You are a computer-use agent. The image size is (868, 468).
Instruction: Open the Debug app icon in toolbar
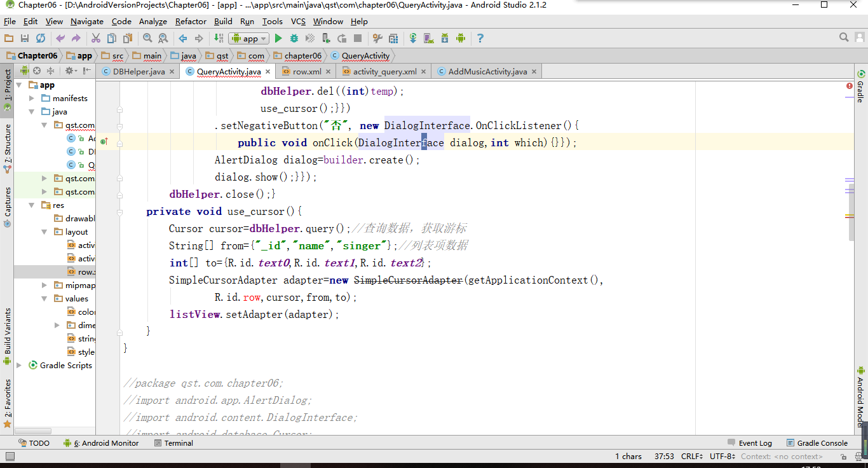coord(293,38)
